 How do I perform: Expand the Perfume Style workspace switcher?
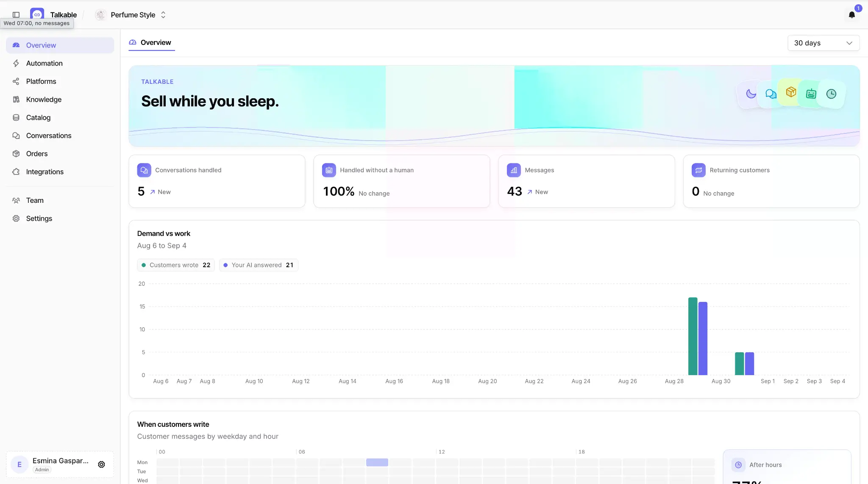[x=131, y=15]
